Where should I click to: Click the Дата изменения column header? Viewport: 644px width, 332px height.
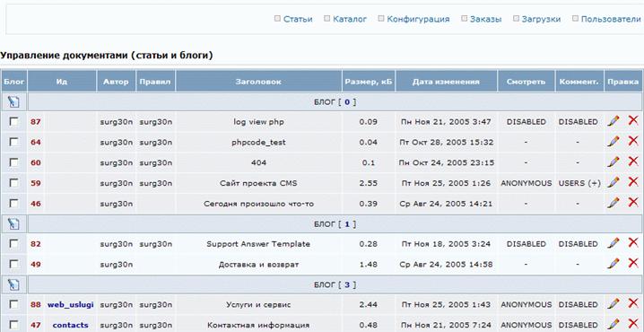[447, 82]
